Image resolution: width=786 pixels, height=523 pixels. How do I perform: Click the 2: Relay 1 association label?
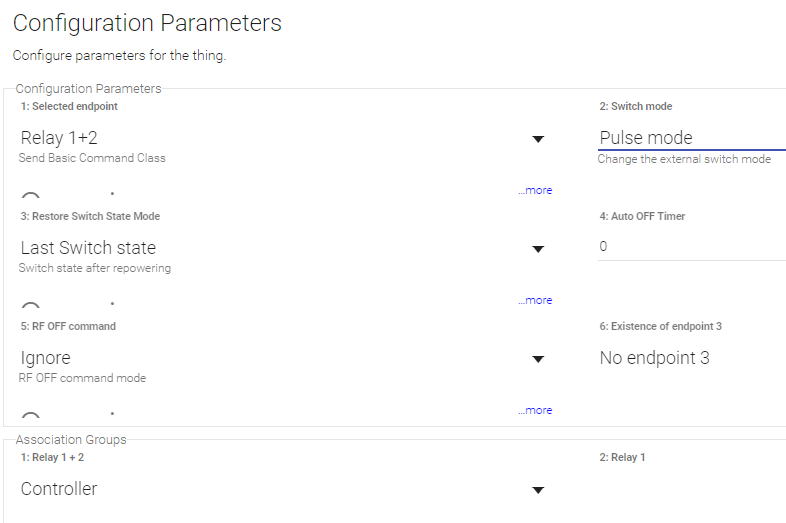click(622, 457)
